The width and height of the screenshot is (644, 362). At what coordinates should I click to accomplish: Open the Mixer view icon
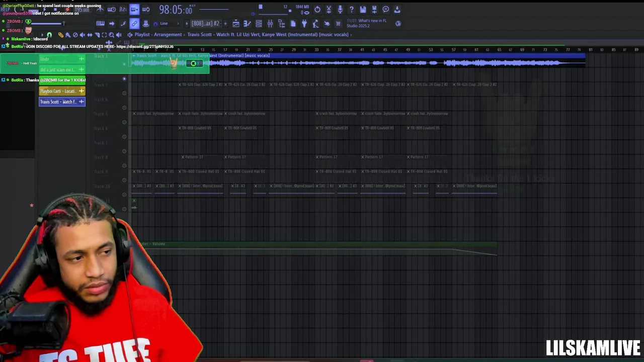click(270, 24)
